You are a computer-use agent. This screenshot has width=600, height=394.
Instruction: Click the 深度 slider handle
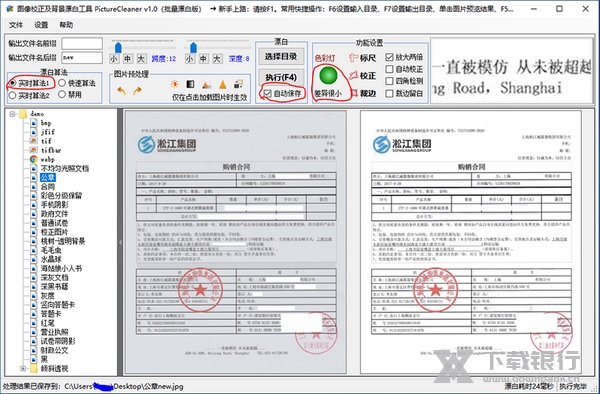(x=193, y=47)
